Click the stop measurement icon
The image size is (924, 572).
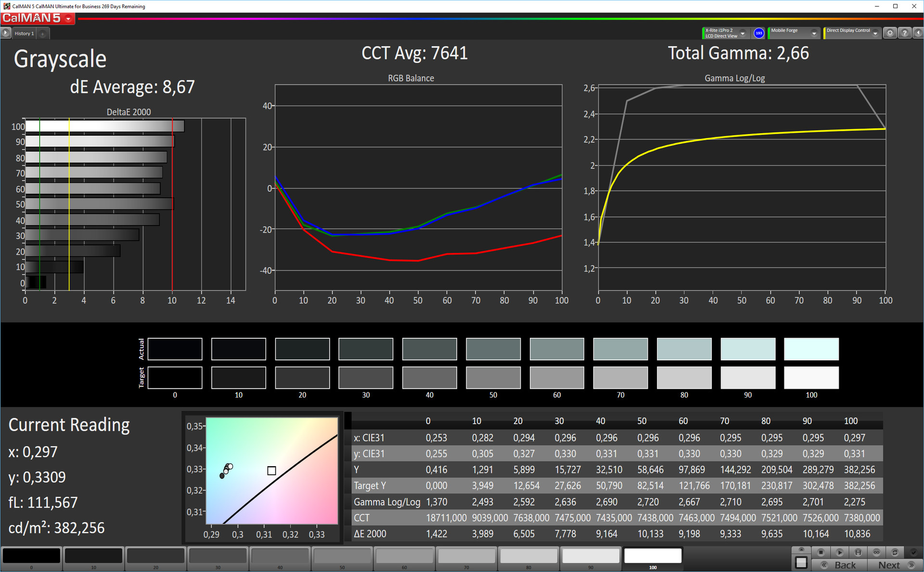821,552
